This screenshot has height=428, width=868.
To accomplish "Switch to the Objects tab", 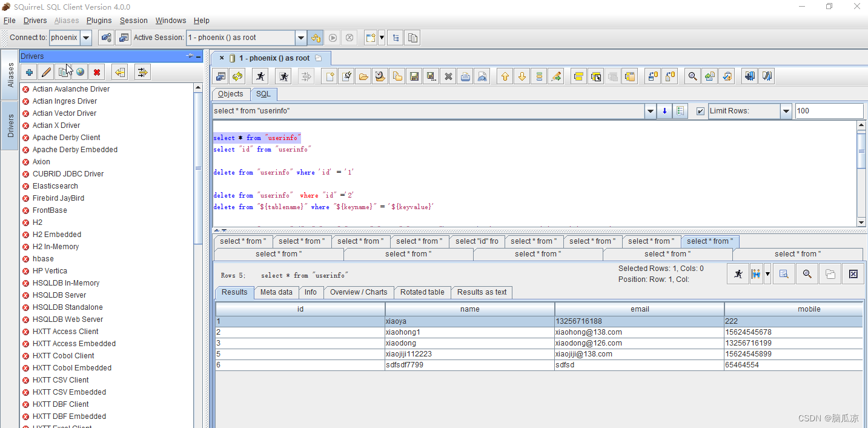I will click(x=231, y=94).
